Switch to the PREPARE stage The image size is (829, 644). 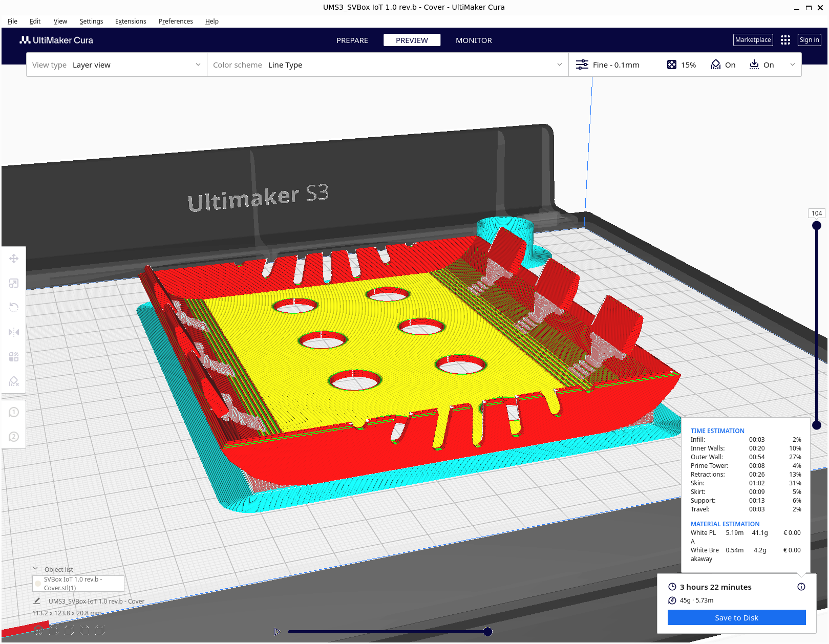(x=352, y=40)
